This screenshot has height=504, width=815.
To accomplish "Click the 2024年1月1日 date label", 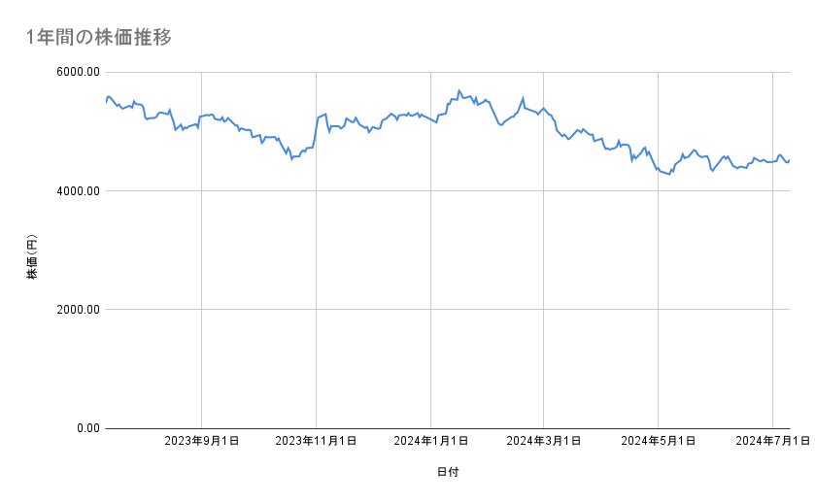I will 430,442.
